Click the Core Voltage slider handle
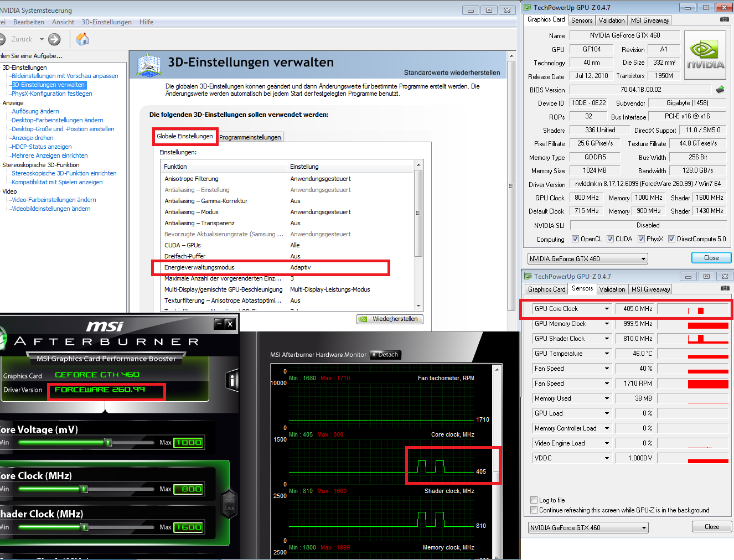The width and height of the screenshot is (734, 560). [108, 442]
